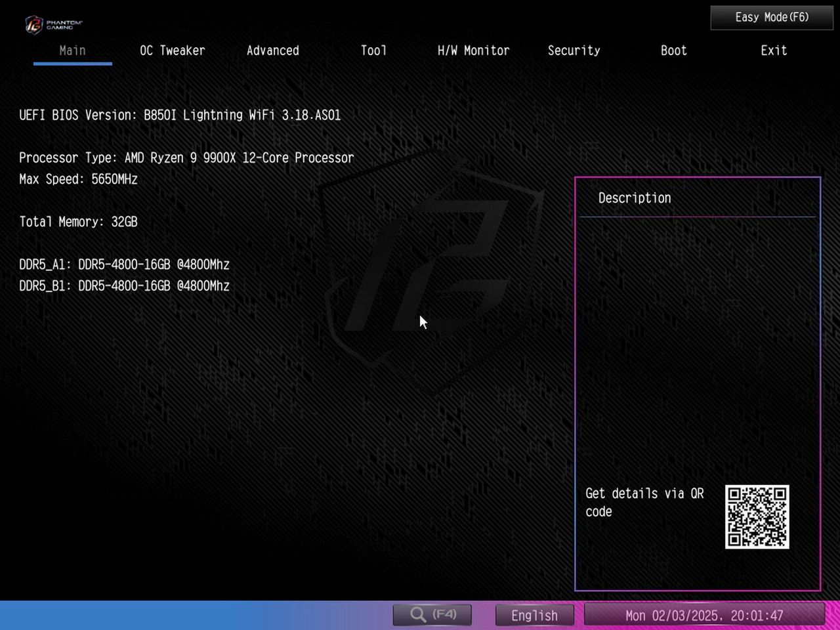Click the QR code image
Image resolution: width=840 pixels, height=630 pixels.
757,517
